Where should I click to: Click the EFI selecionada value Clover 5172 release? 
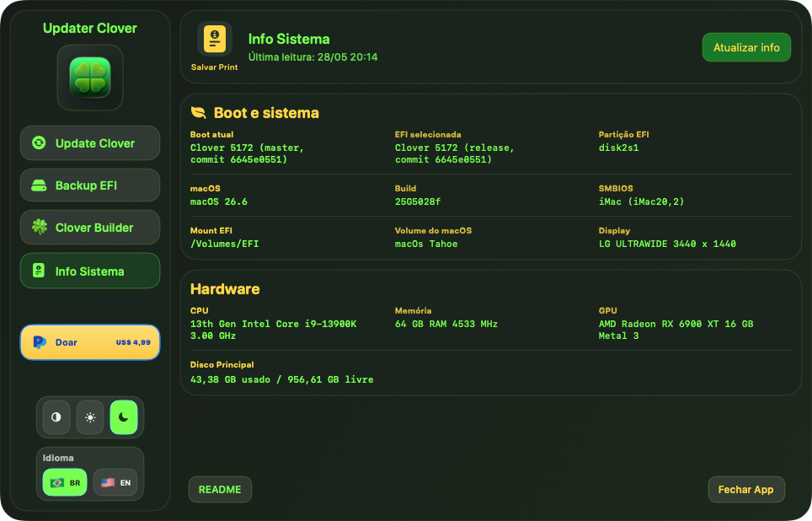tap(454, 153)
